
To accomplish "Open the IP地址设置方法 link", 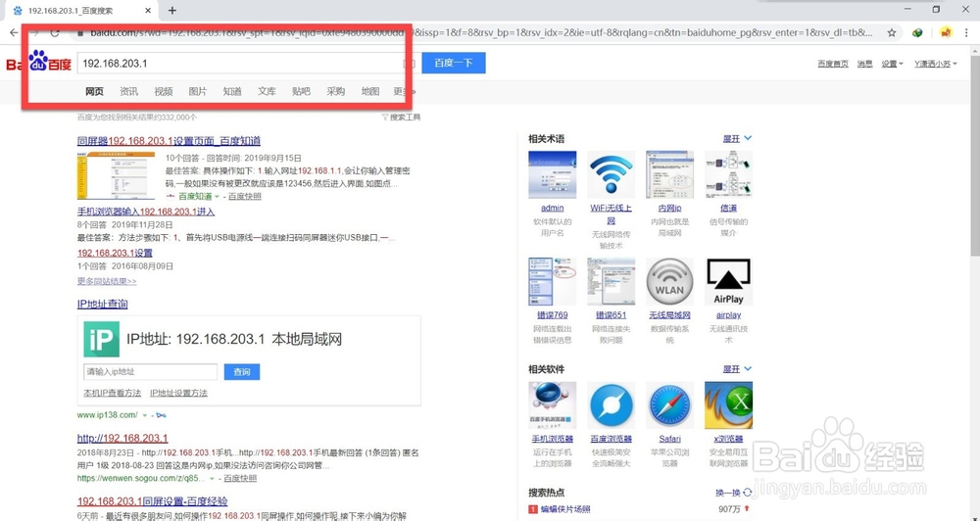I will point(178,393).
